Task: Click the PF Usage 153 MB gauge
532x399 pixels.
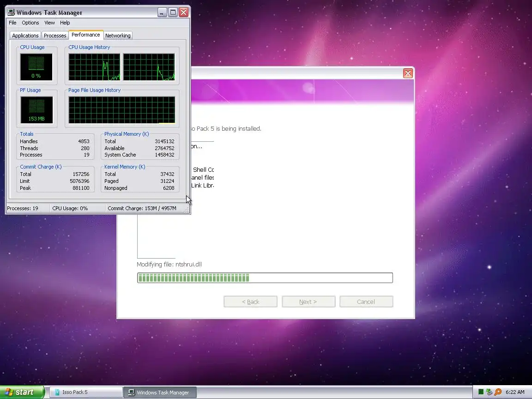Action: click(36, 109)
